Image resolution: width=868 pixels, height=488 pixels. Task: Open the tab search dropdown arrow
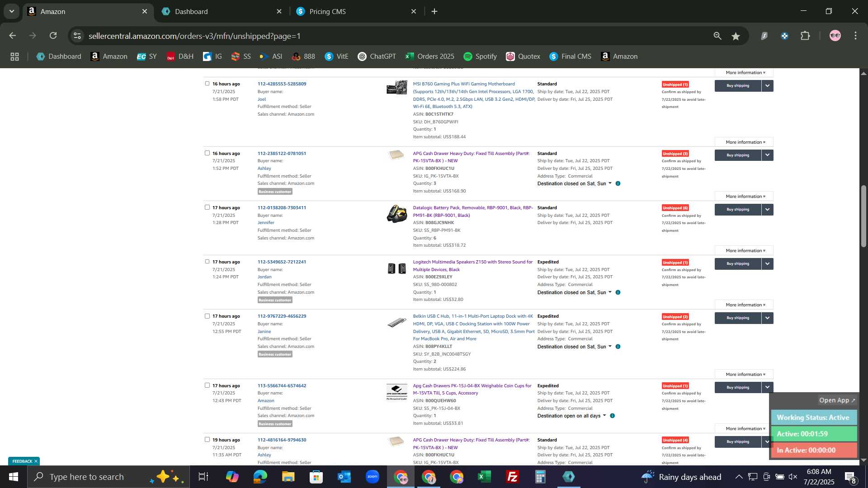pos(12,11)
